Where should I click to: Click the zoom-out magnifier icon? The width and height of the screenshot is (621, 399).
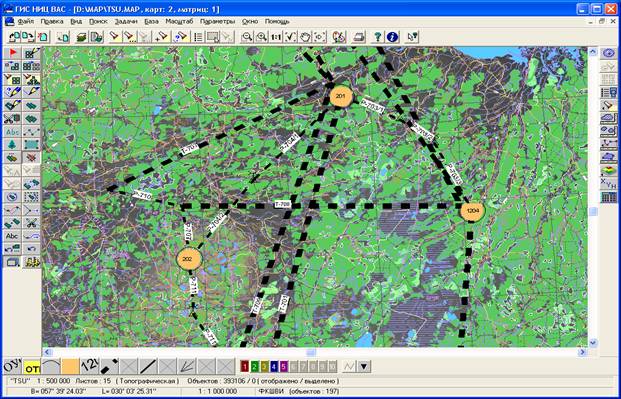tap(247, 37)
